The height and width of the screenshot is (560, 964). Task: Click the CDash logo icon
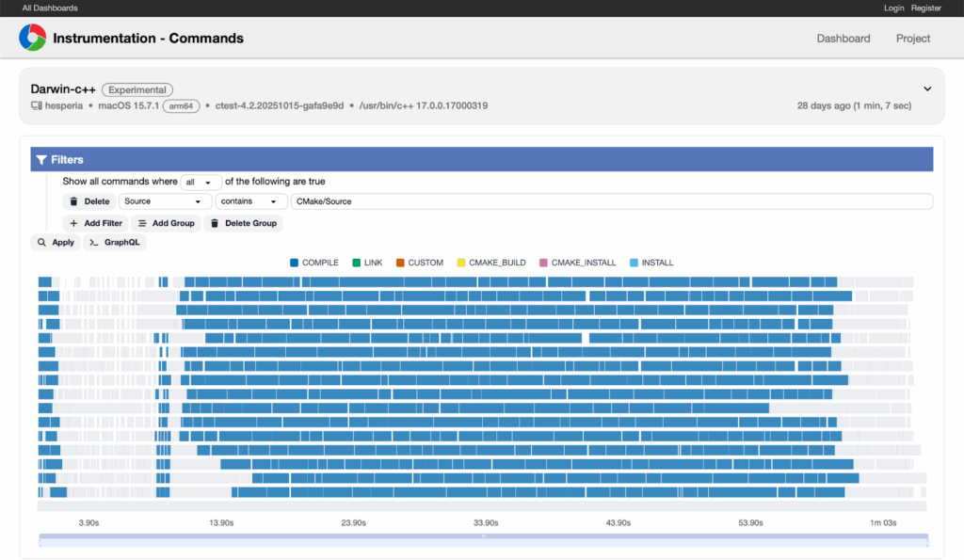[x=32, y=39]
